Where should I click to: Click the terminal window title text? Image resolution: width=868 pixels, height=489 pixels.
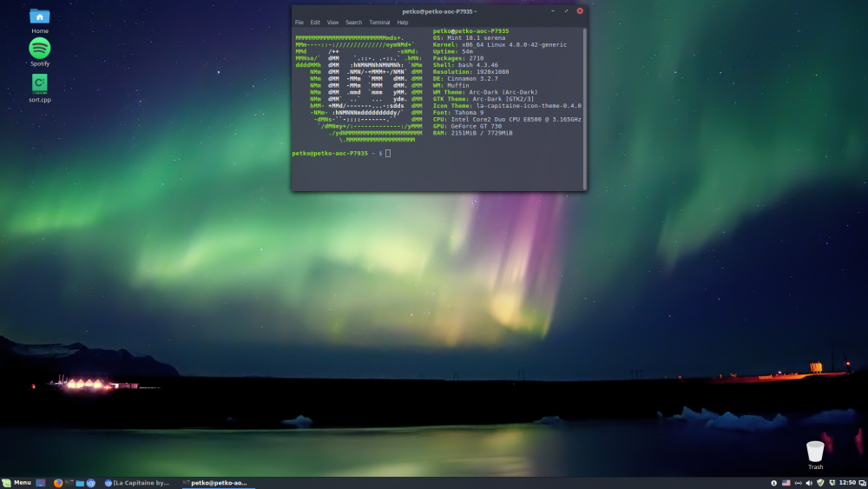[x=439, y=11]
